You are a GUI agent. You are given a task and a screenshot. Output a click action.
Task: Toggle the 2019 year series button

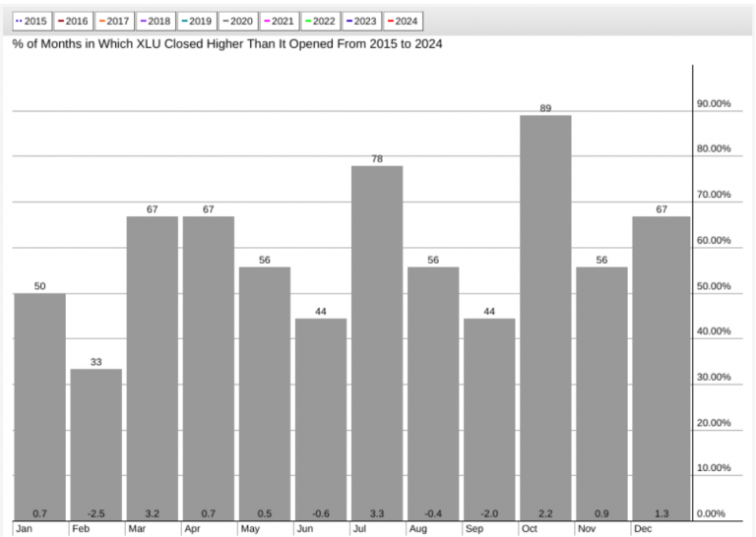click(197, 22)
